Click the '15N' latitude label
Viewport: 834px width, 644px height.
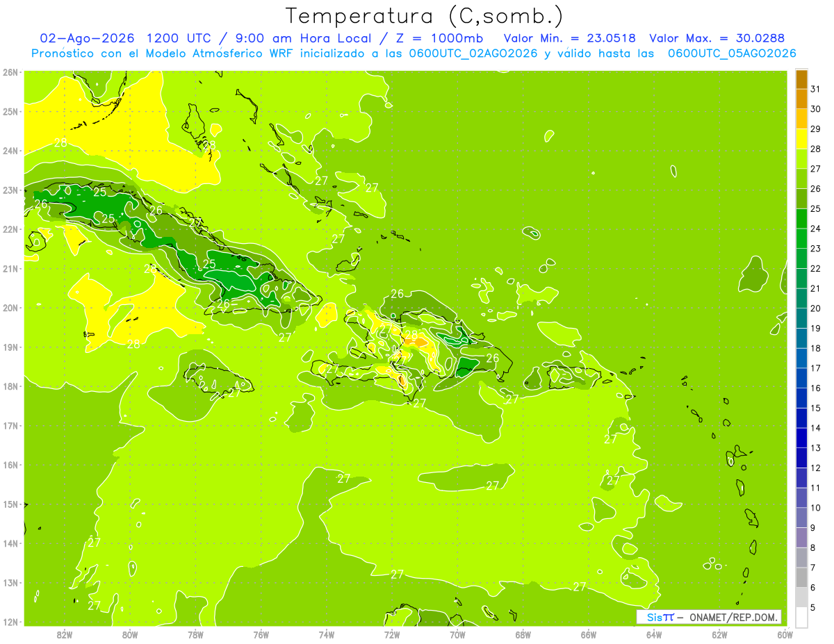tap(10, 504)
